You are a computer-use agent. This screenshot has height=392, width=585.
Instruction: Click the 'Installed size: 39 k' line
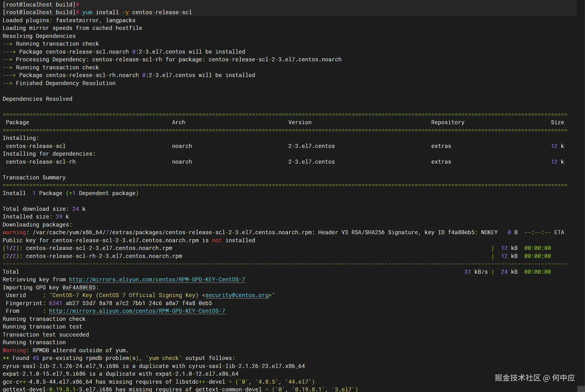point(36,217)
